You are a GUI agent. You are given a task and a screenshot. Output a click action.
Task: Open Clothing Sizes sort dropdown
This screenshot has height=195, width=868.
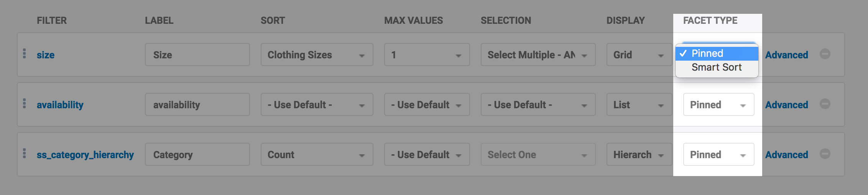click(x=317, y=55)
